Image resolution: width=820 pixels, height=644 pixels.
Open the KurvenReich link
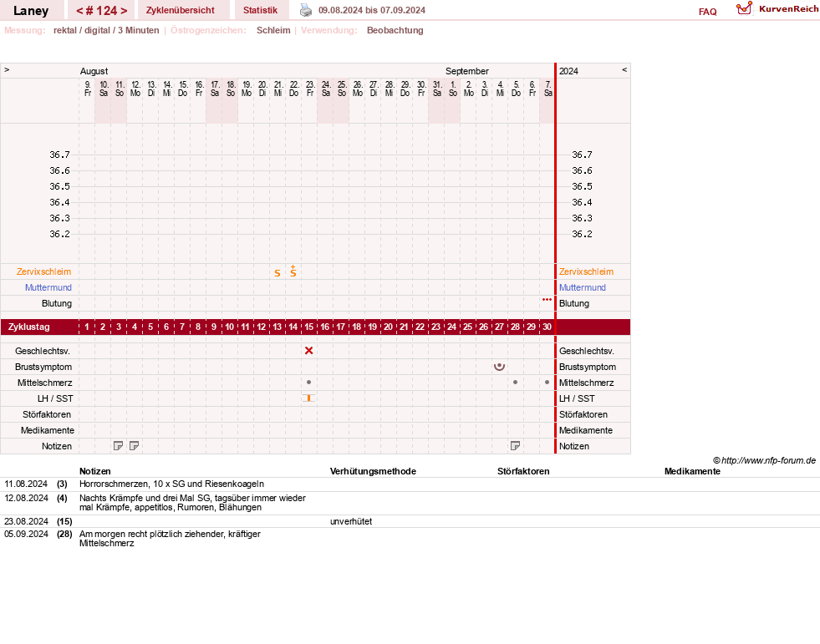(788, 9)
